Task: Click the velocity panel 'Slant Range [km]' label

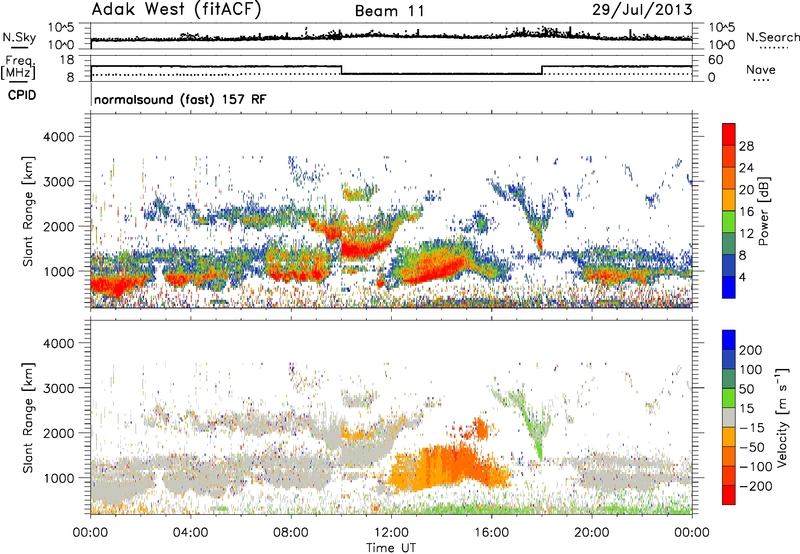Action: coord(28,417)
